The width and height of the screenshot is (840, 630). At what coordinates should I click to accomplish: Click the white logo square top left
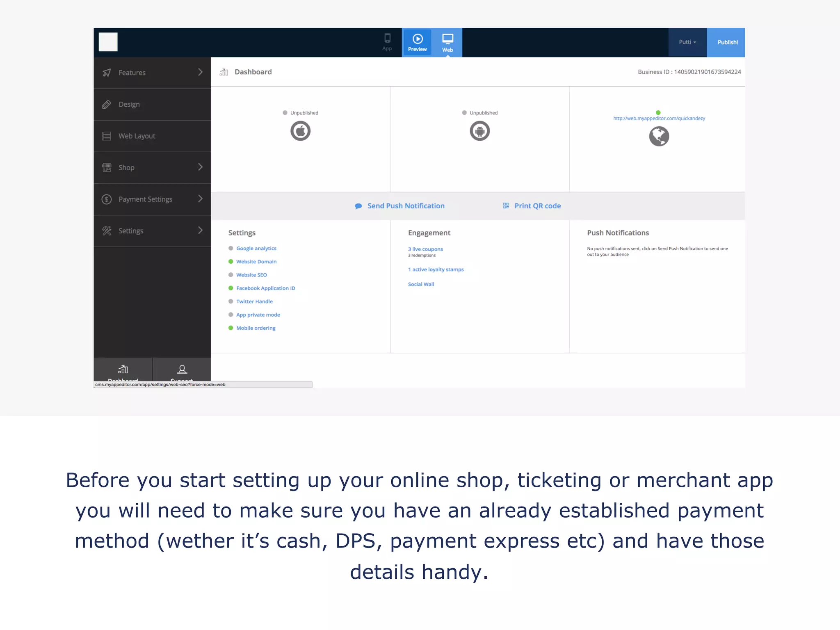pos(108,42)
